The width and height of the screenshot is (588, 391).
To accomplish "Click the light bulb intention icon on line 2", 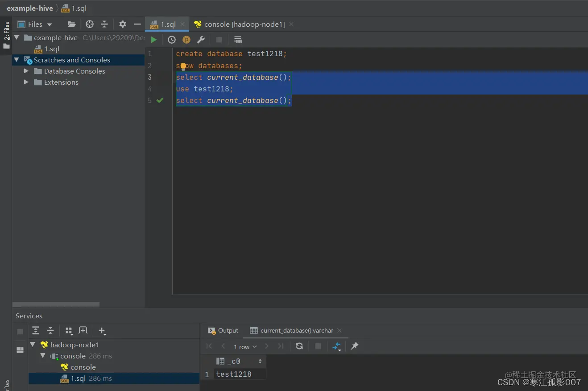I will pyautogui.click(x=183, y=67).
